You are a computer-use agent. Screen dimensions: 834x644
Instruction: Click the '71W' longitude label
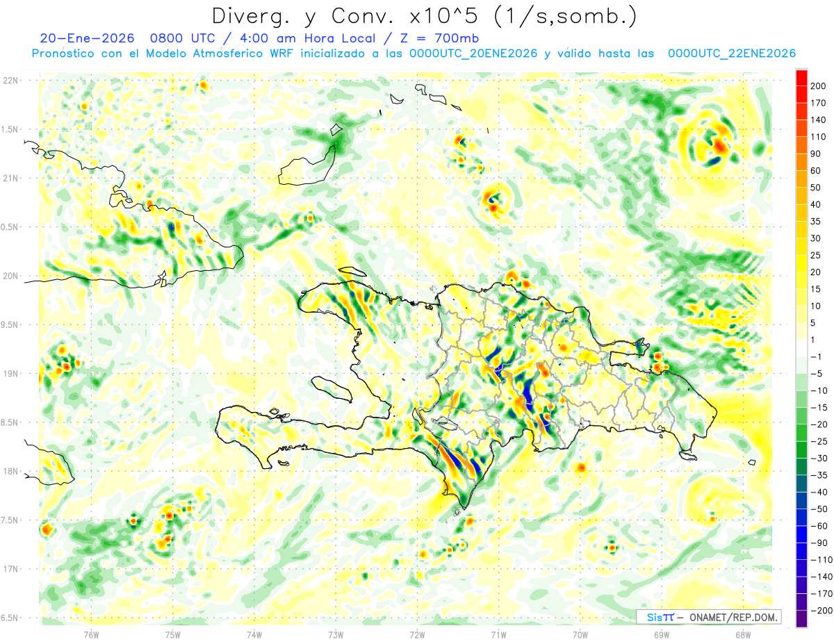(x=498, y=634)
